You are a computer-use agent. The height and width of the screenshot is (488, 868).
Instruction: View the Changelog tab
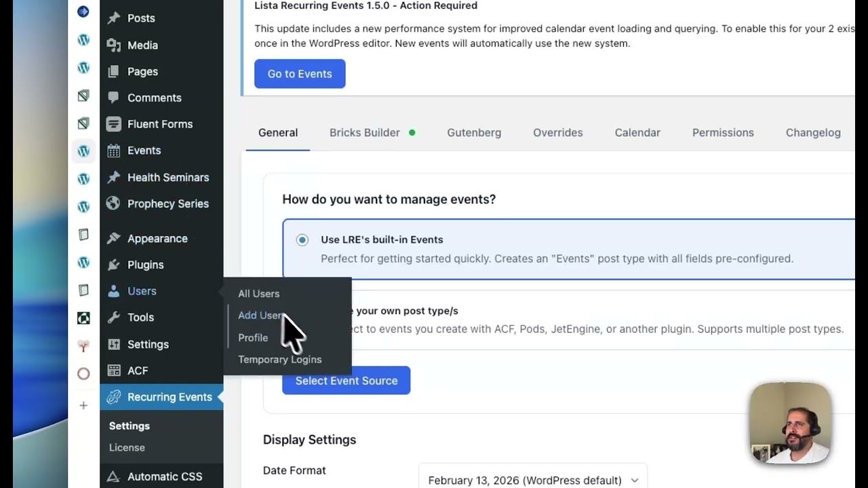[x=813, y=133]
